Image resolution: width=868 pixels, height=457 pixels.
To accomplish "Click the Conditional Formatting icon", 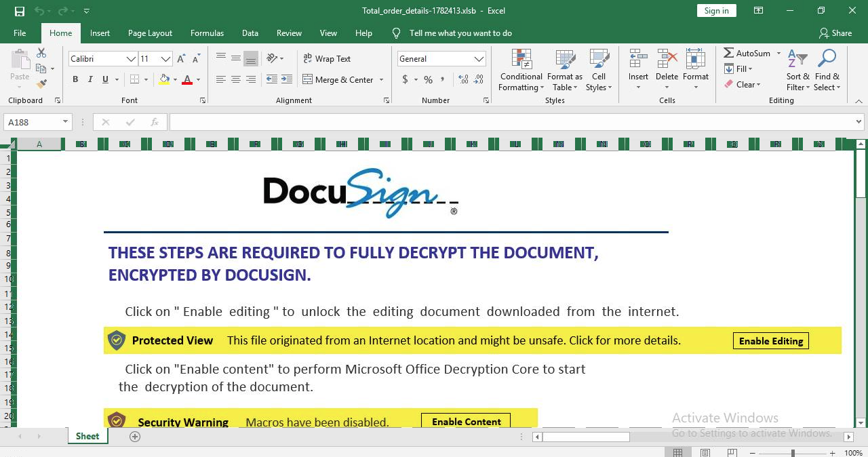I will [521, 60].
